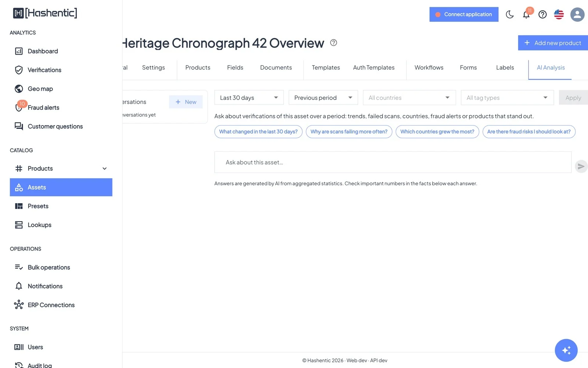
Task: Open Fraud alerts with badge
Action: [x=61, y=107]
